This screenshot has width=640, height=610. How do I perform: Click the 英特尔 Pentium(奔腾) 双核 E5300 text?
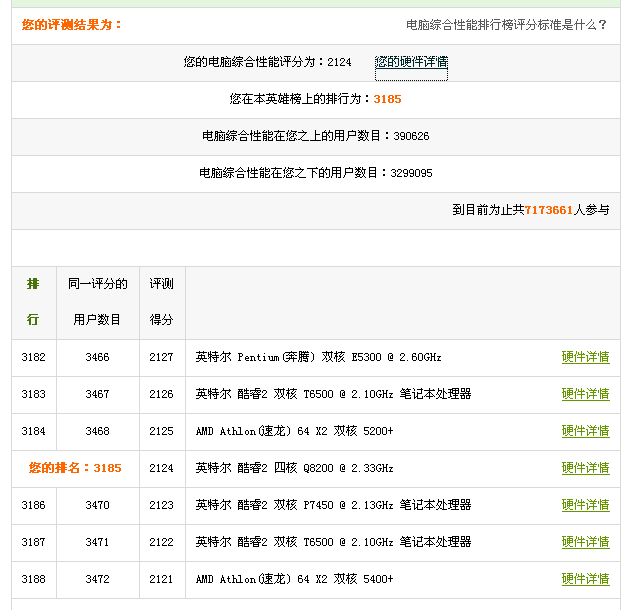[318, 357]
